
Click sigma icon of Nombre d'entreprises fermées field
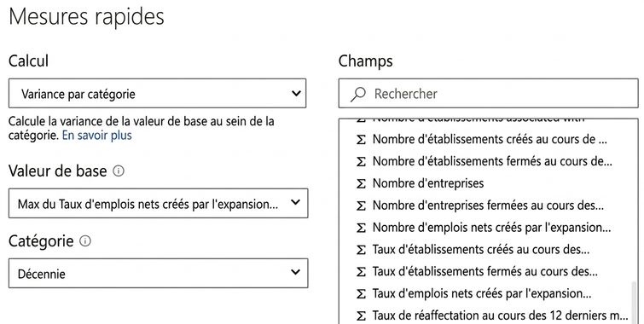(x=361, y=205)
